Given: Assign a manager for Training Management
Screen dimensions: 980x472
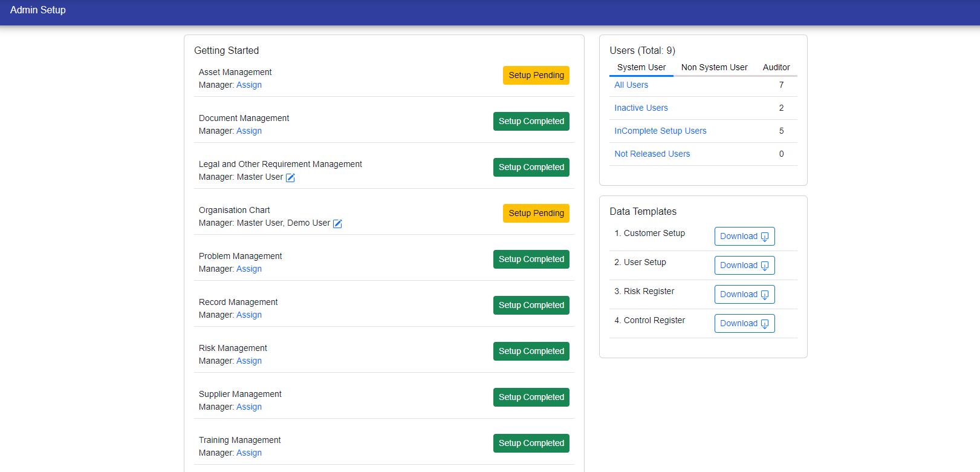Looking at the screenshot, I should [249, 453].
